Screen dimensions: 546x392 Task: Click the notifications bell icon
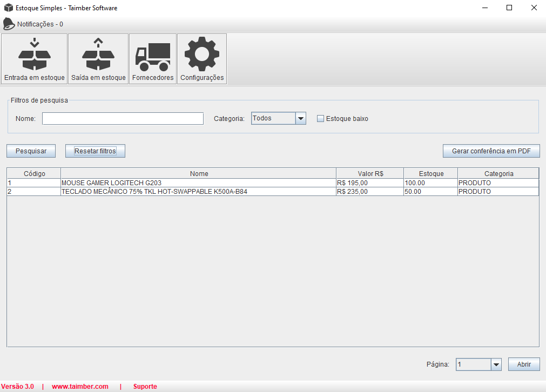9,24
